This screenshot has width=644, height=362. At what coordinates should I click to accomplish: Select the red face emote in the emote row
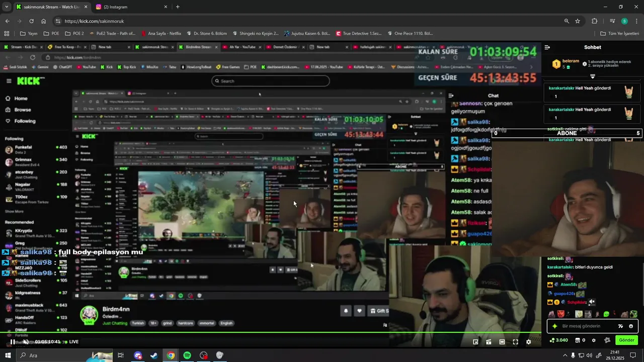point(560,314)
